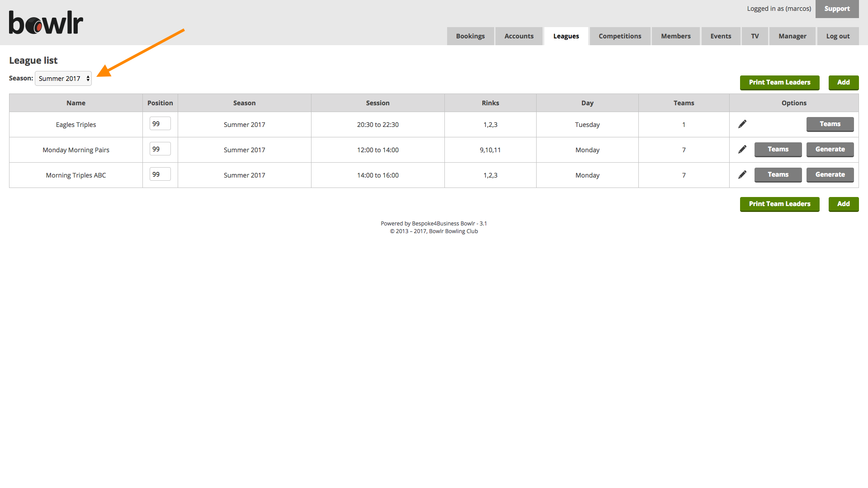Click the 14:00 to 16:00 session cell
This screenshot has height=488, width=868.
pos(378,175)
